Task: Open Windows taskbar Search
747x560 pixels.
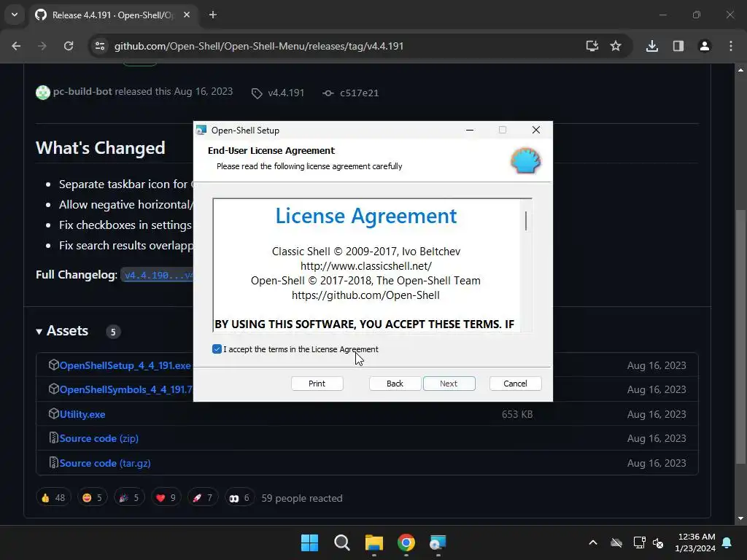Action: pos(342,542)
